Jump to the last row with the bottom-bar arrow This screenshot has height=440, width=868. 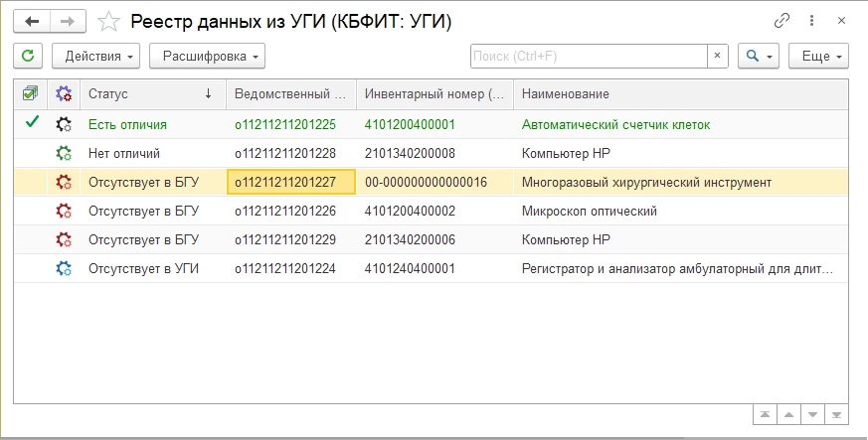point(836,415)
